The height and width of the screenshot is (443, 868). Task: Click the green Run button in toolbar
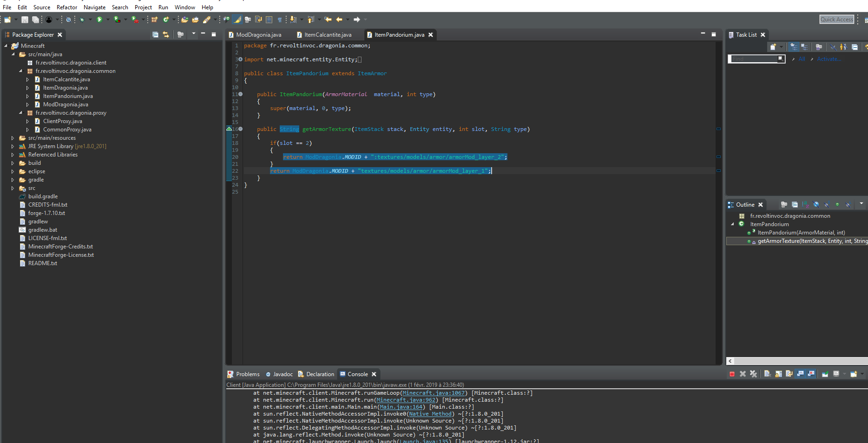(x=99, y=20)
